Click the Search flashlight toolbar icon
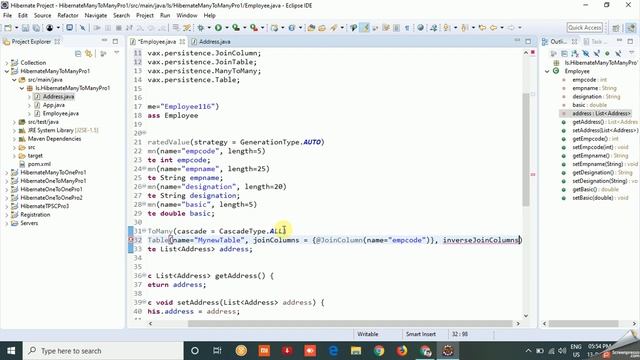The width and height of the screenshot is (640, 360). (333, 28)
